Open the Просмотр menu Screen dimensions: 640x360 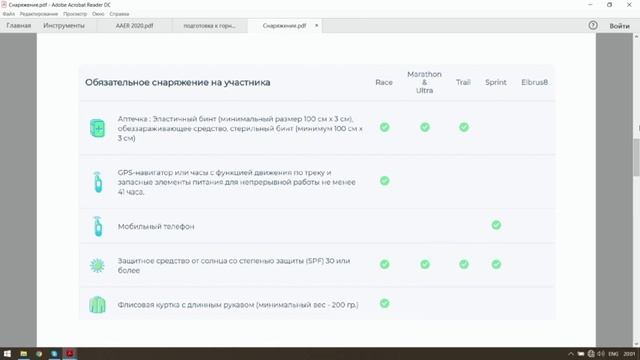tap(75, 14)
